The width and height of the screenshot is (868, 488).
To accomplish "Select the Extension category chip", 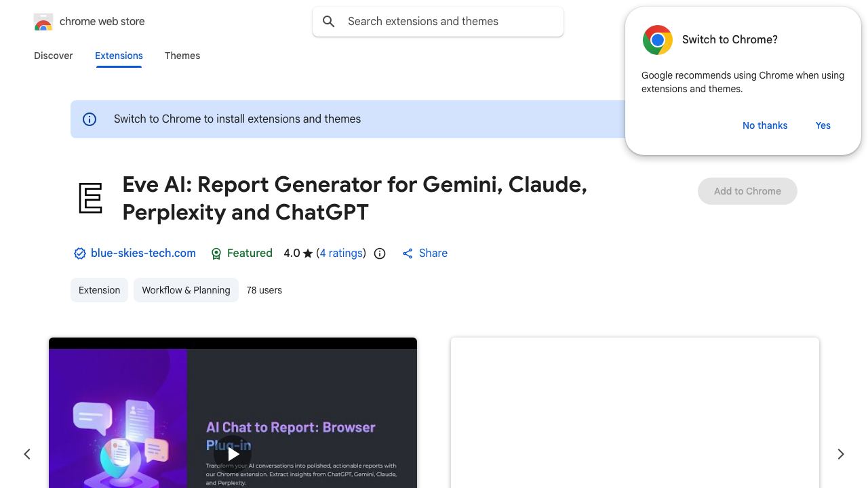I will [99, 290].
